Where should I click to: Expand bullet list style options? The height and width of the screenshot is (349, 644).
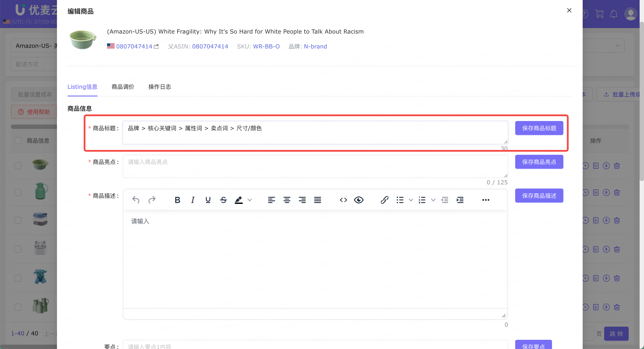point(411,200)
